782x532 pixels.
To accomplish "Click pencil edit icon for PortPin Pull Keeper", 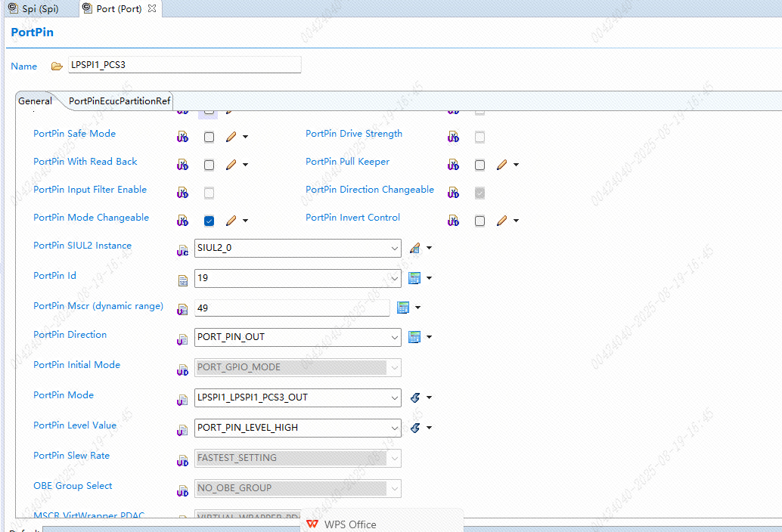I will 501,165.
